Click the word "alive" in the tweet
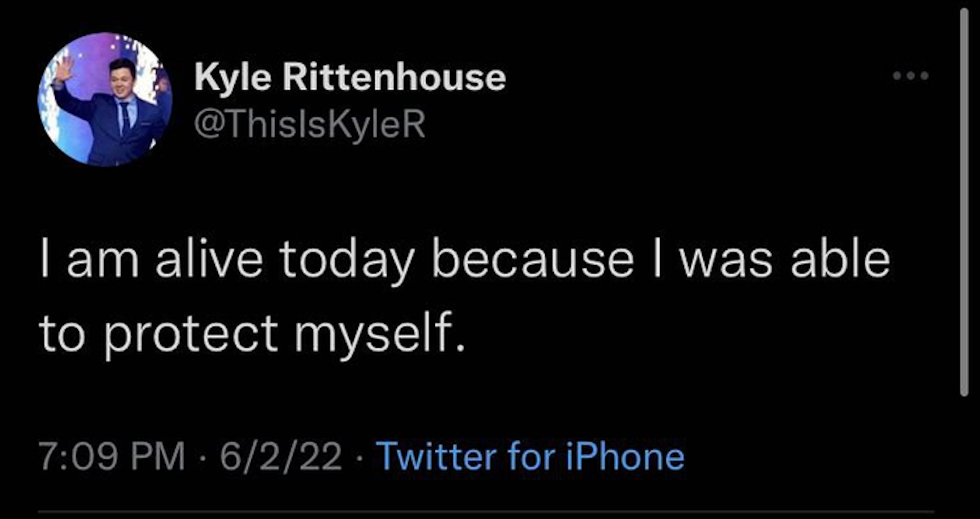The width and height of the screenshot is (980, 519). [209, 260]
